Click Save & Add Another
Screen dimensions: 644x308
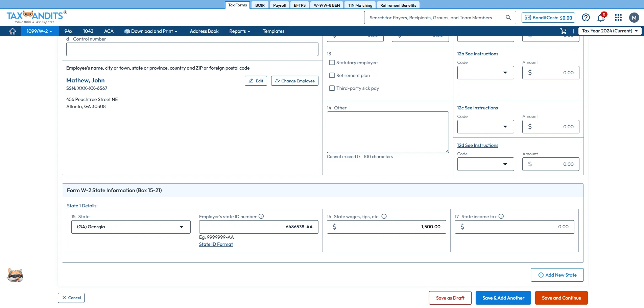tap(503, 298)
